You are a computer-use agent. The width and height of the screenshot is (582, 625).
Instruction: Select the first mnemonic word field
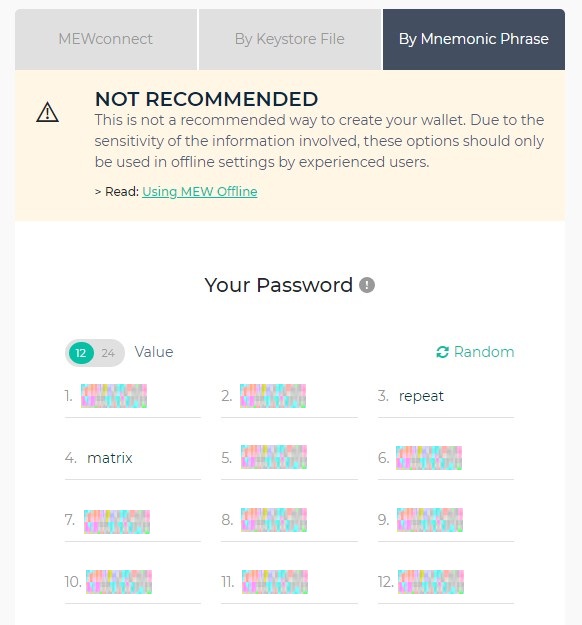point(133,396)
